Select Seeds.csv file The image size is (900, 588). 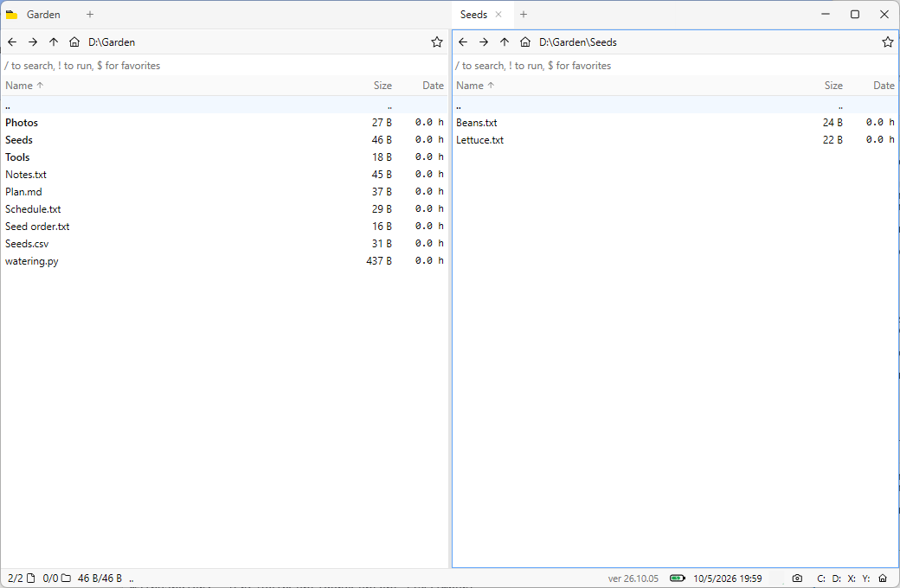[x=224, y=243]
